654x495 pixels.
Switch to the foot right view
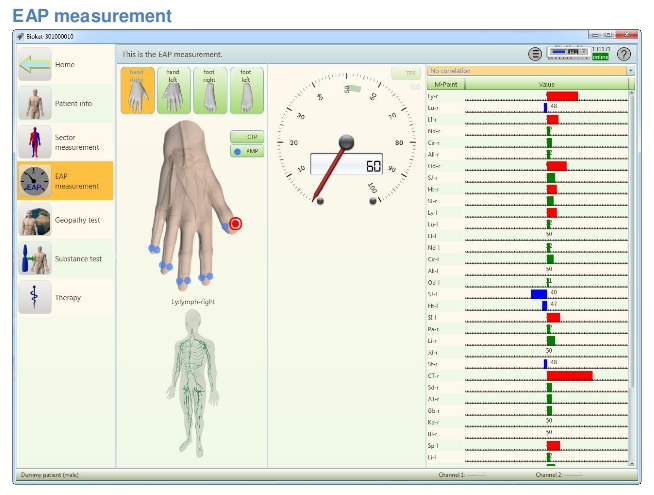[210, 90]
